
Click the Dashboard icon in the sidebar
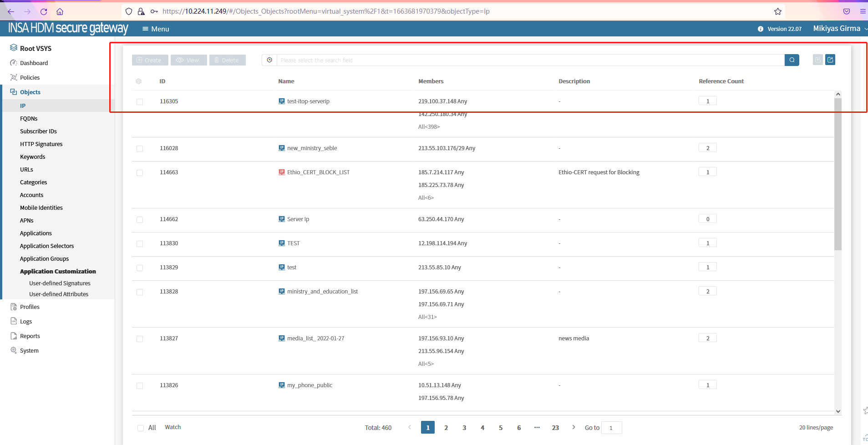[14, 63]
